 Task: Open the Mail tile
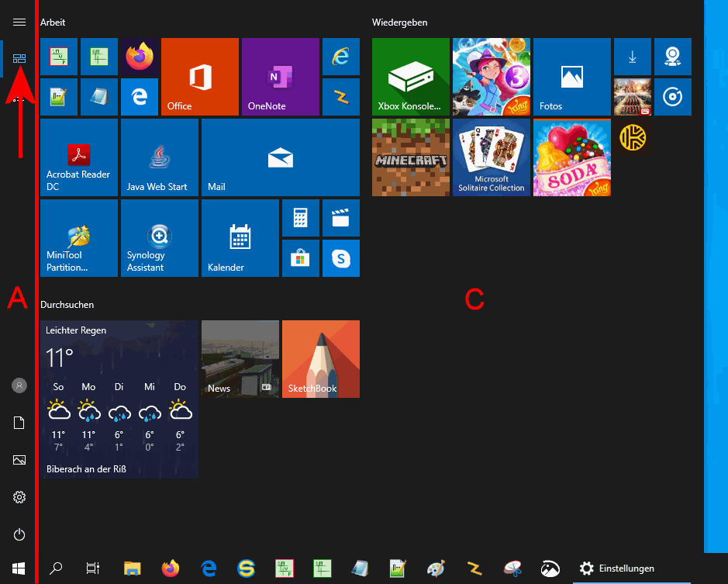(x=280, y=157)
